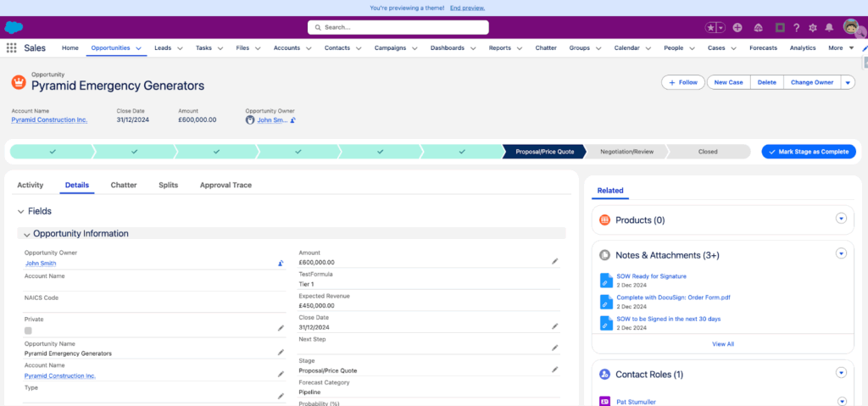Open Global Actions plus icon
The height and width of the screenshot is (406, 868).
click(x=737, y=27)
